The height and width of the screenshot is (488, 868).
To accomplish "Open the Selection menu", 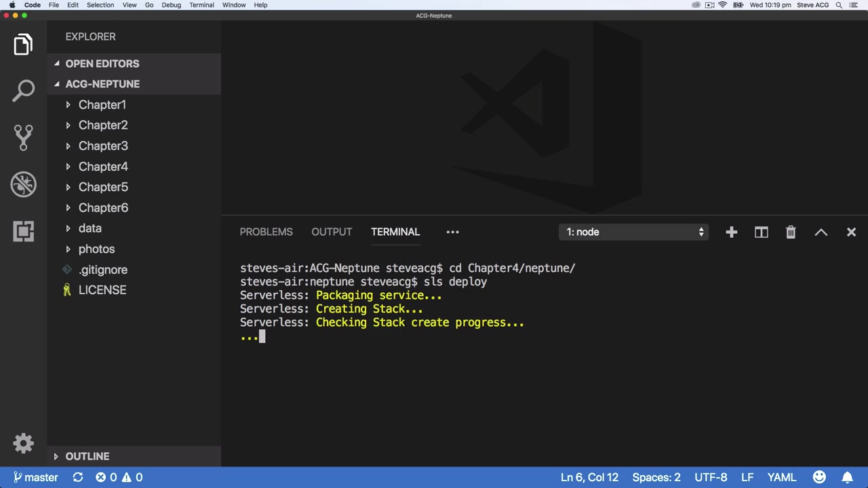I will [x=100, y=5].
